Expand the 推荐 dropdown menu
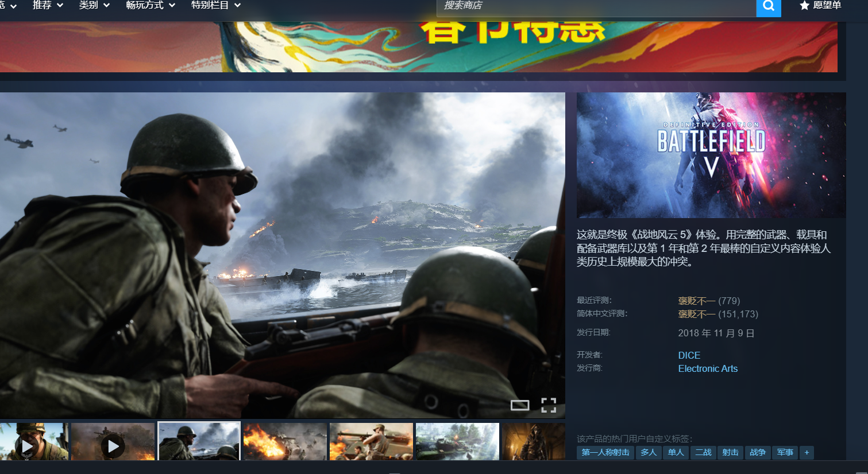This screenshot has width=868, height=474. pos(48,6)
